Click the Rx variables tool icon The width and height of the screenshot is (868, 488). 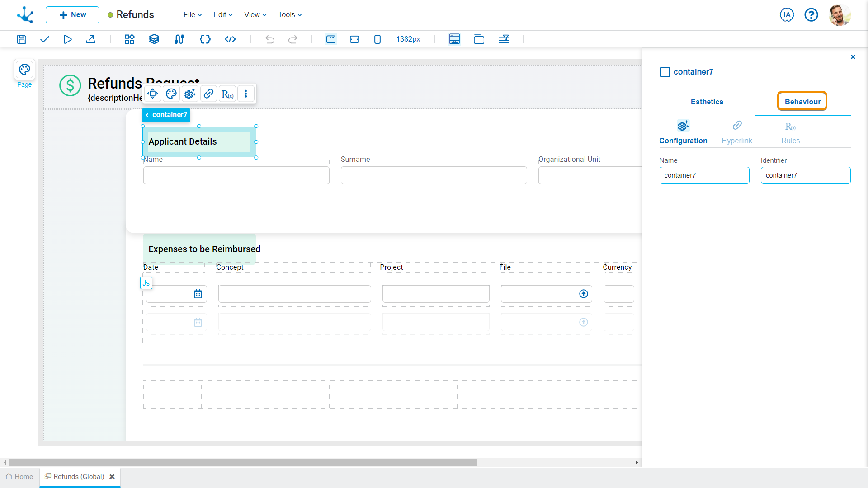click(x=227, y=94)
